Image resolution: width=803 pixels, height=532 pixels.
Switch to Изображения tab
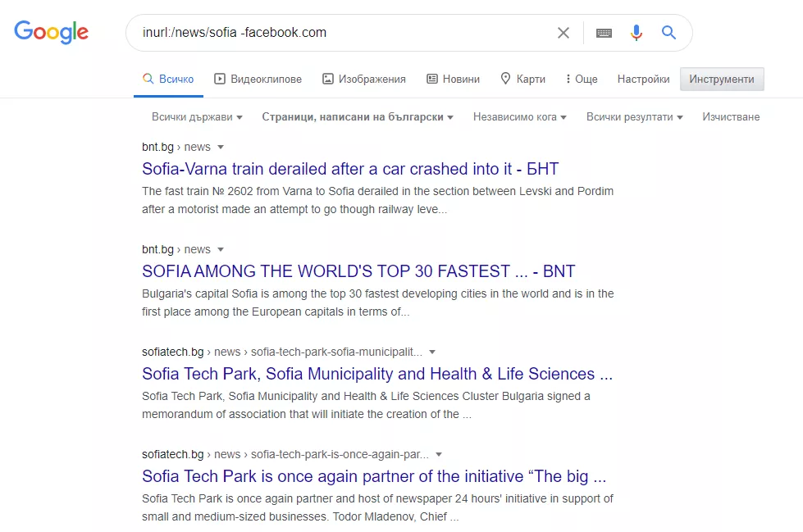(x=364, y=79)
